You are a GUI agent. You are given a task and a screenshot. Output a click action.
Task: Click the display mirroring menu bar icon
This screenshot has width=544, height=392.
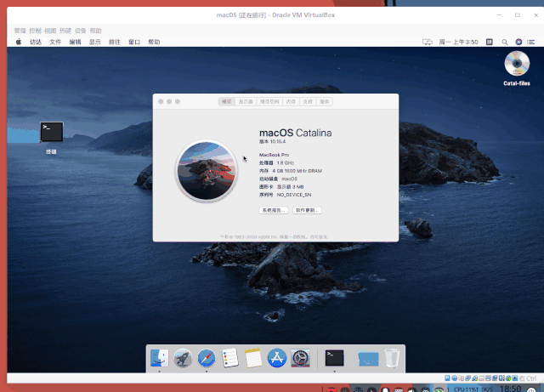pyautogui.click(x=428, y=42)
